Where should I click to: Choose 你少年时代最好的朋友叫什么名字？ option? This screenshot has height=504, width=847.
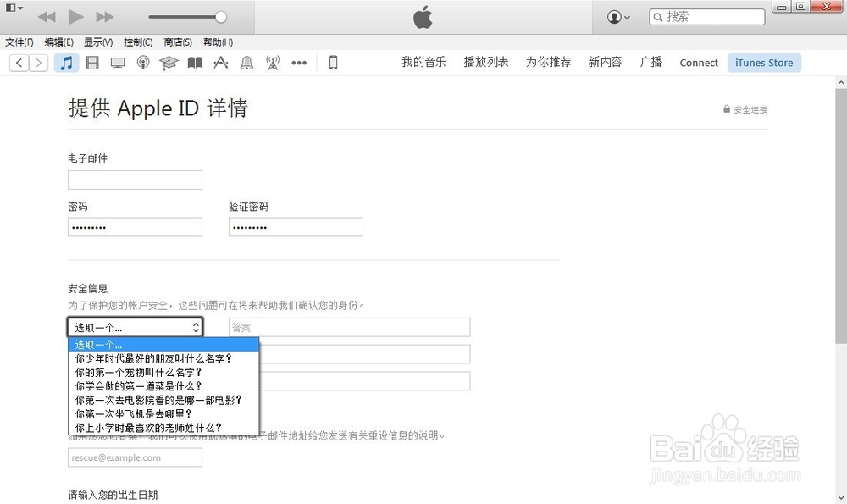click(163, 358)
